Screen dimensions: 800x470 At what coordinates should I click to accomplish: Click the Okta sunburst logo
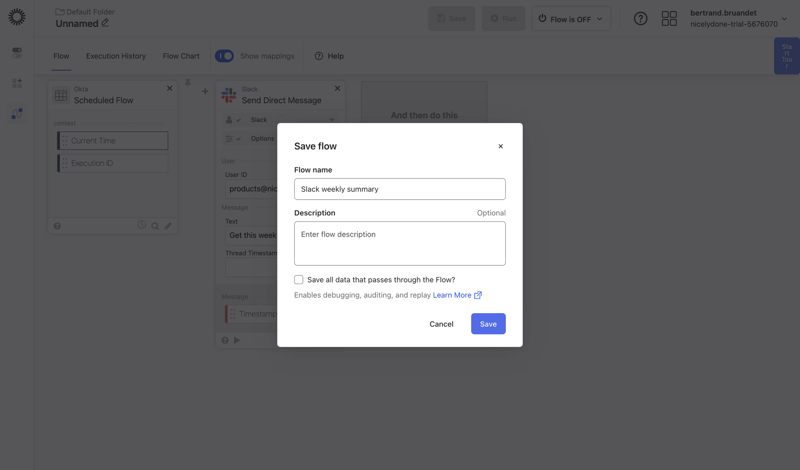[x=17, y=17]
